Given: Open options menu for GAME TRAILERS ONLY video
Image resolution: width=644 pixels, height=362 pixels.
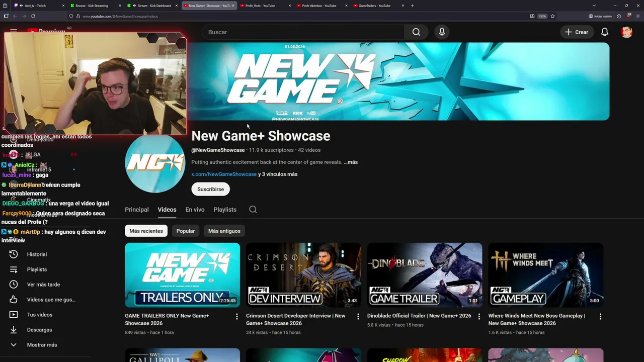Looking at the screenshot, I should pos(237,317).
